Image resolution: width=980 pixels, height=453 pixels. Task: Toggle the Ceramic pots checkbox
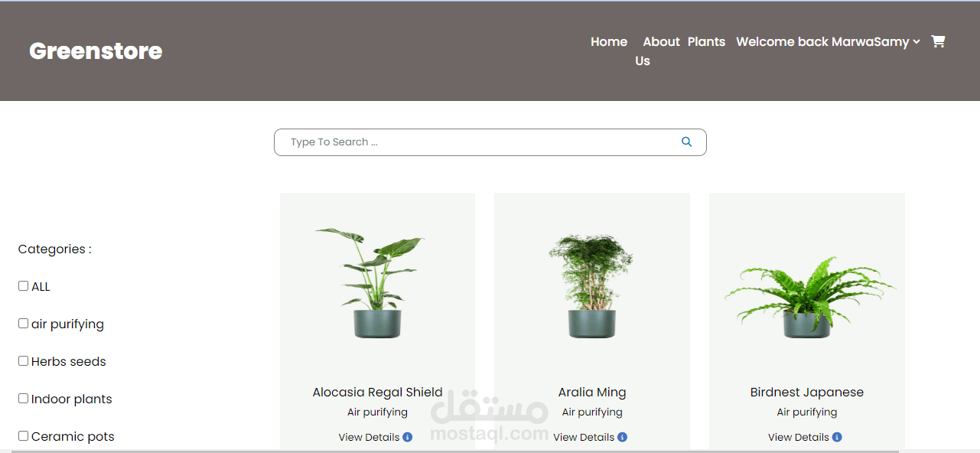[x=23, y=435]
